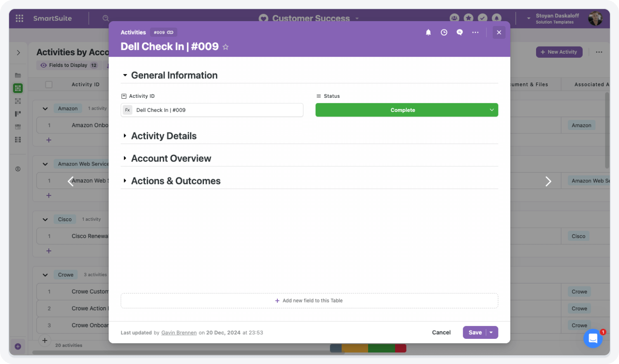This screenshot has width=619, height=364.
Task: Click the red segment of status summary bar
Action: click(x=401, y=349)
